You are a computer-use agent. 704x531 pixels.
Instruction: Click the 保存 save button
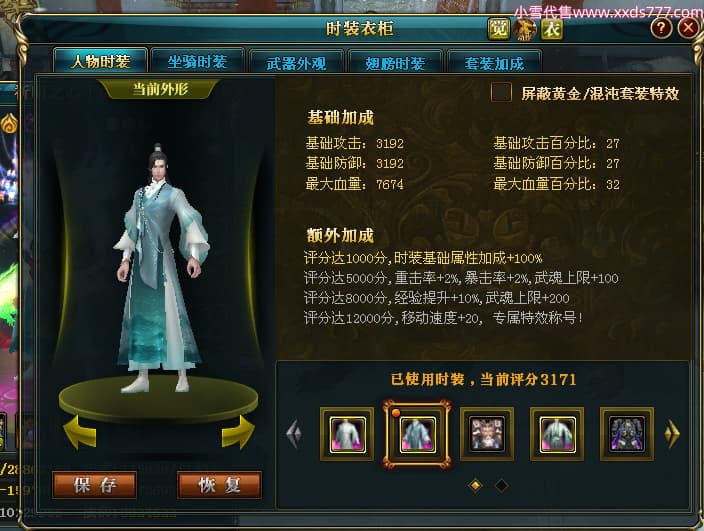click(94, 485)
